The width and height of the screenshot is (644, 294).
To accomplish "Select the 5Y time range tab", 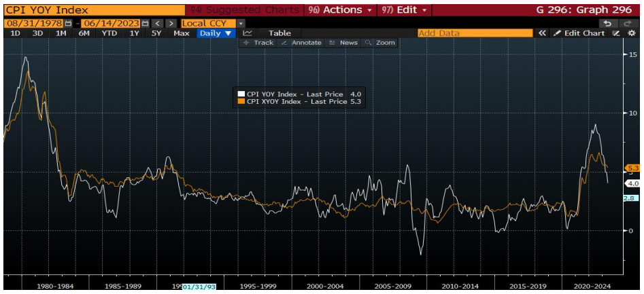I will [156, 33].
